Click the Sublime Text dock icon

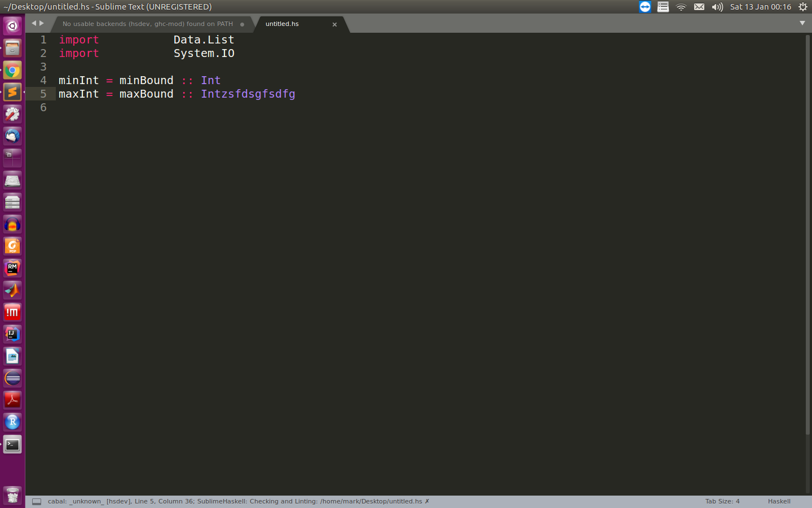coord(12,92)
